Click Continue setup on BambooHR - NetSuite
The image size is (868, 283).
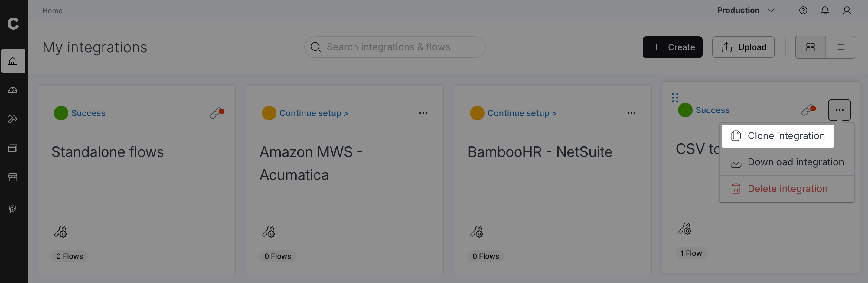point(522,113)
